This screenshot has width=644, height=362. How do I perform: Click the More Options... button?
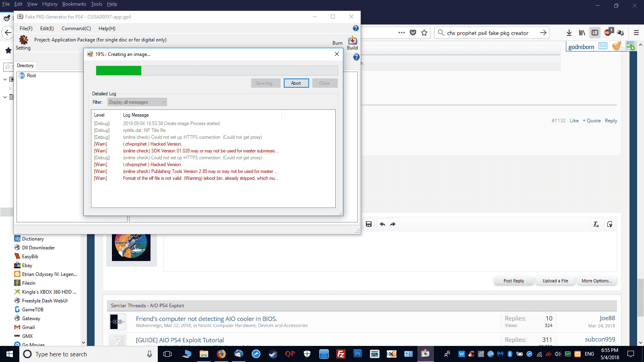click(x=597, y=281)
